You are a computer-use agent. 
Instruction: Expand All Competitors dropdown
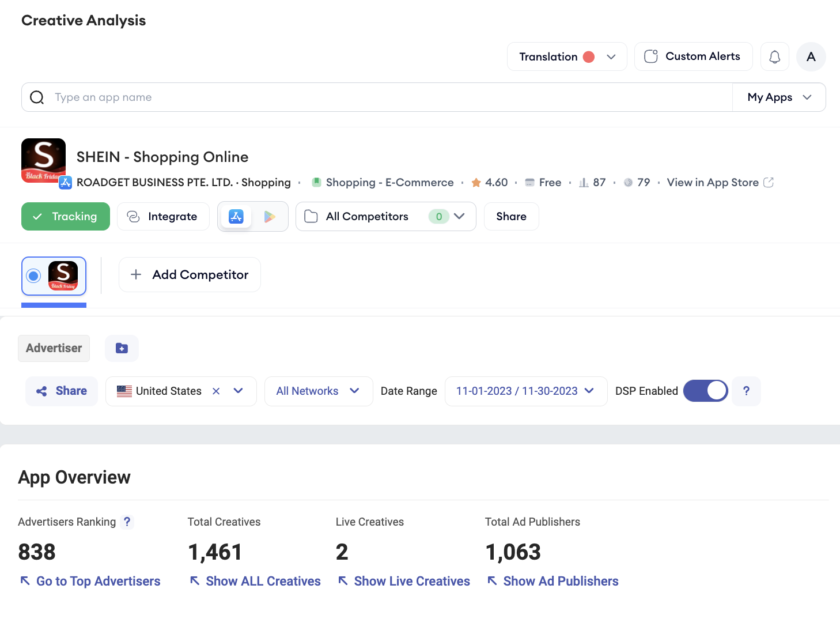(x=386, y=216)
